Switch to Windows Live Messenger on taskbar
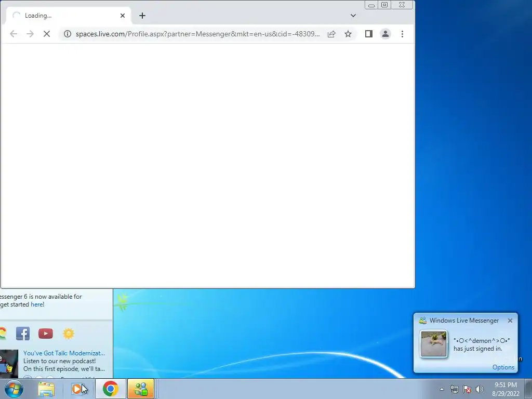 141,389
